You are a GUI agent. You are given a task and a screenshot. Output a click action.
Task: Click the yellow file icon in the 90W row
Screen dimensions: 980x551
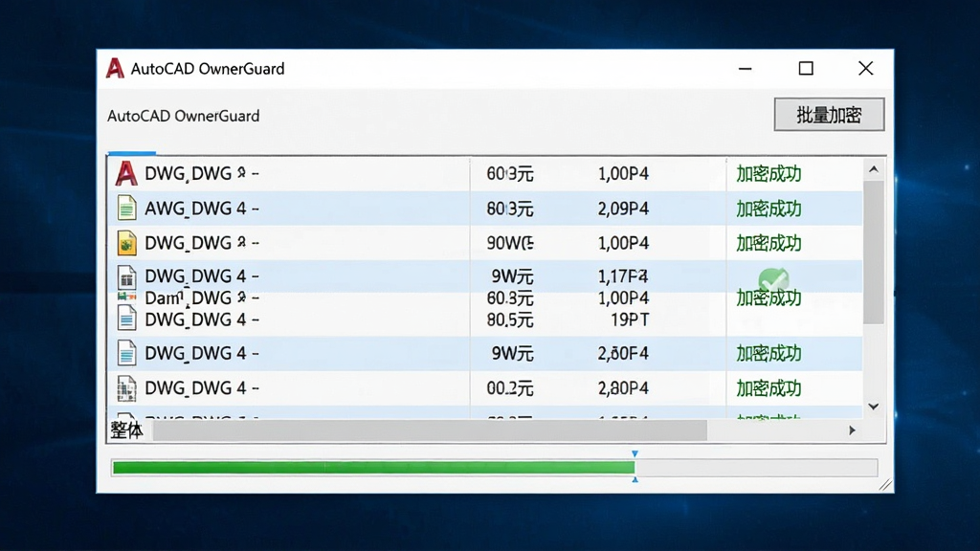coord(127,243)
